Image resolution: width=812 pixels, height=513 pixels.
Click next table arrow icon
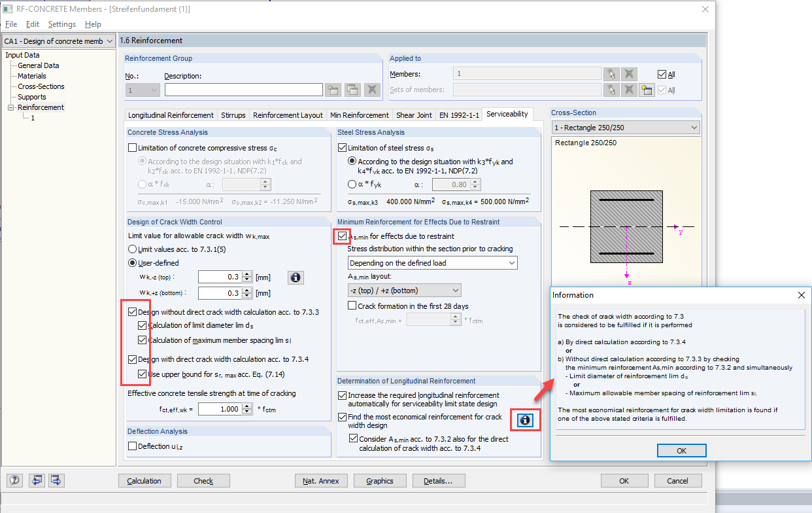[56, 480]
